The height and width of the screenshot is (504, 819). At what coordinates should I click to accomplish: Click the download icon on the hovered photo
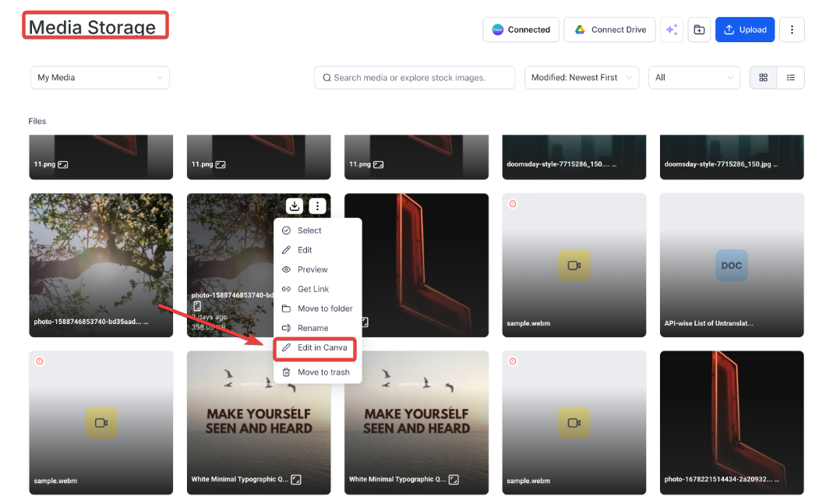[295, 206]
